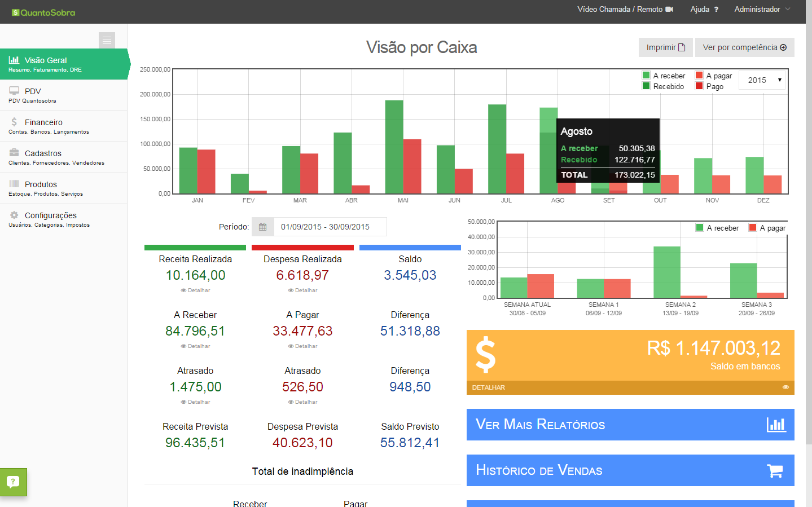812x507 pixels.
Task: Open the Cadastros menu section
Action: tap(63, 157)
